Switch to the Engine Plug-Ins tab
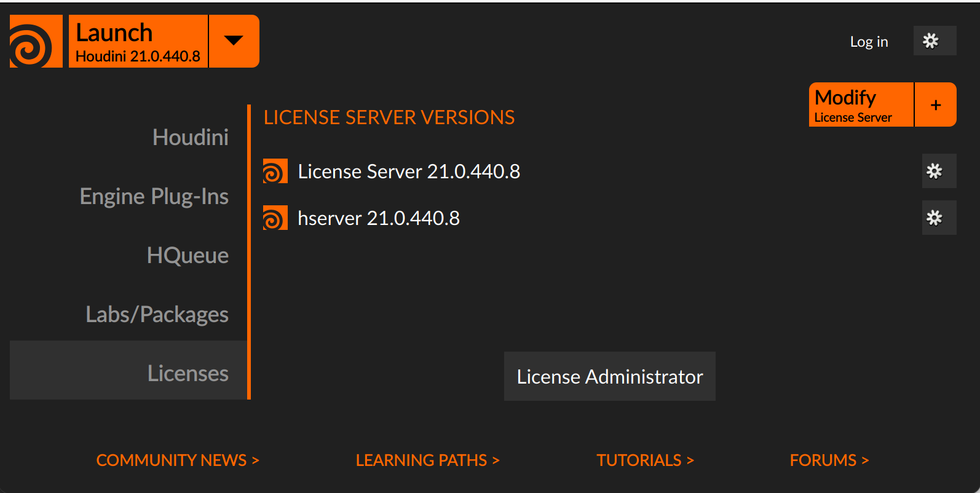This screenshot has width=980, height=493. pyautogui.click(x=128, y=196)
